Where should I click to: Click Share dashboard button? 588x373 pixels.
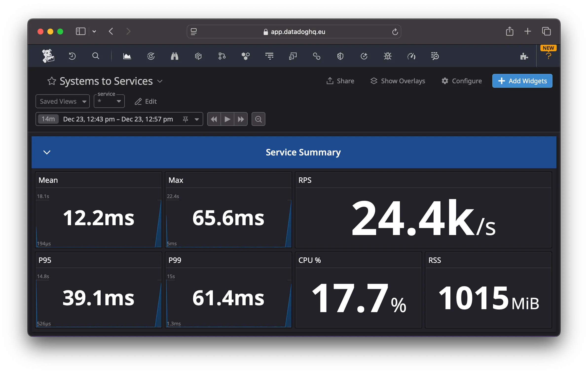click(340, 81)
